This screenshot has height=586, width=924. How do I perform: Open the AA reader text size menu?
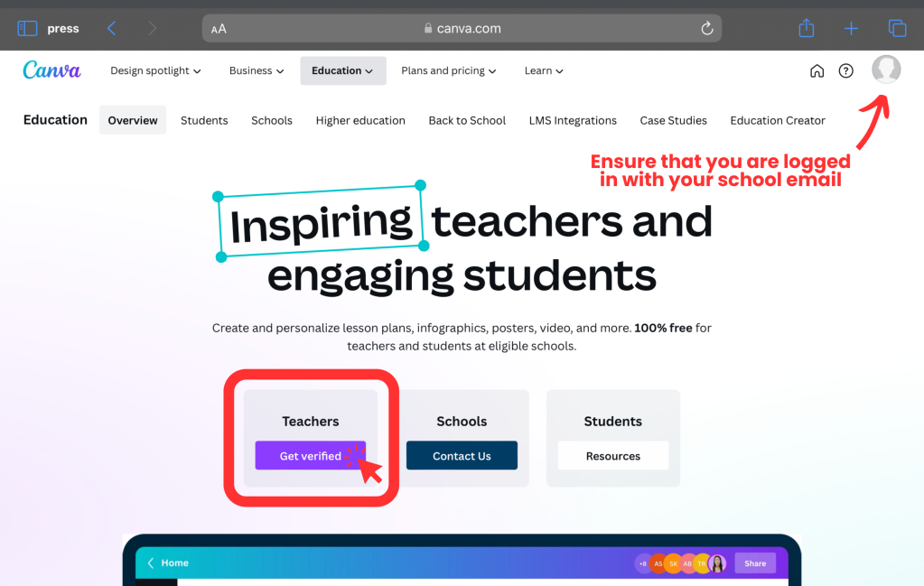pyautogui.click(x=219, y=29)
